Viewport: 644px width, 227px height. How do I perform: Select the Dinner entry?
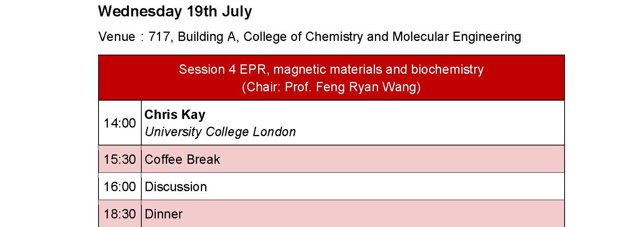click(164, 214)
